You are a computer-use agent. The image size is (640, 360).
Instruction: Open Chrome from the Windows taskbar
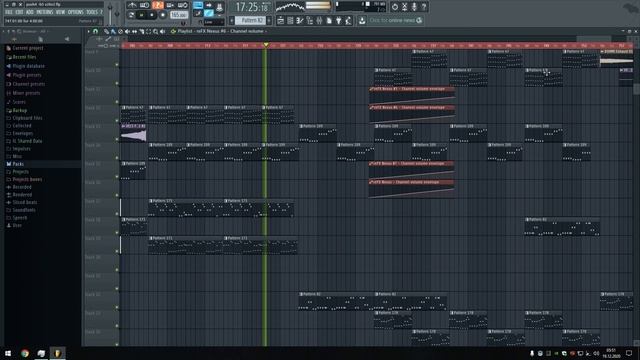[x=25, y=353]
